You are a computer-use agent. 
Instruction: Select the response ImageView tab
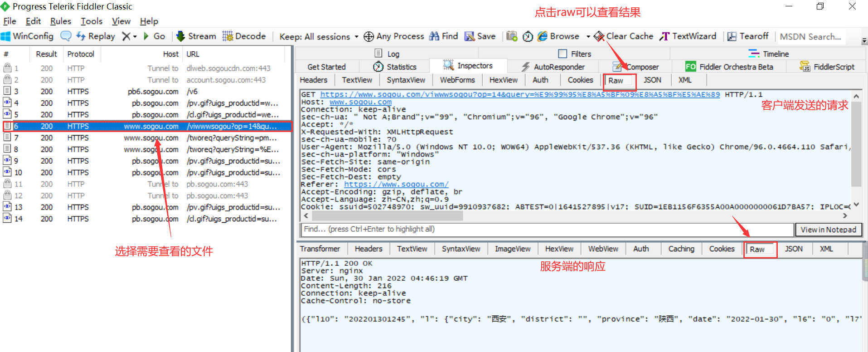pos(512,249)
